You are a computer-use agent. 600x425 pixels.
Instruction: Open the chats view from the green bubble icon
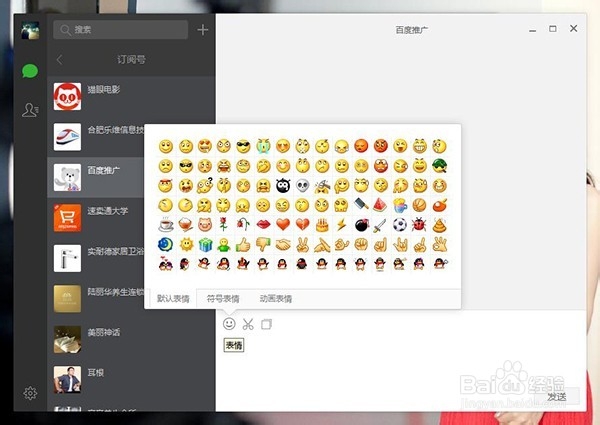point(30,72)
